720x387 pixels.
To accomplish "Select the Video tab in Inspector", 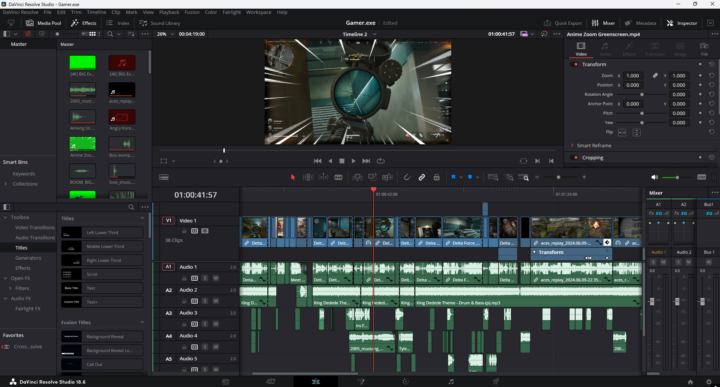I will 581,49.
